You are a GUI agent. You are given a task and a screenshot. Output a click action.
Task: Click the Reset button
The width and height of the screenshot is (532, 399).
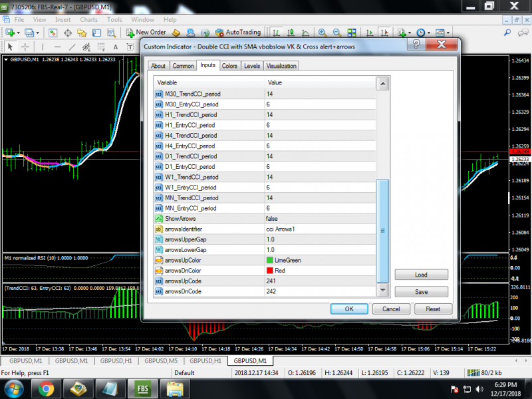tap(433, 309)
